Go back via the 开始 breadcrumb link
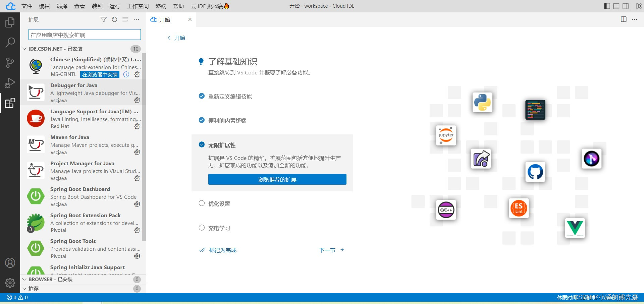Viewport: 644px width, 304px height. tap(177, 38)
